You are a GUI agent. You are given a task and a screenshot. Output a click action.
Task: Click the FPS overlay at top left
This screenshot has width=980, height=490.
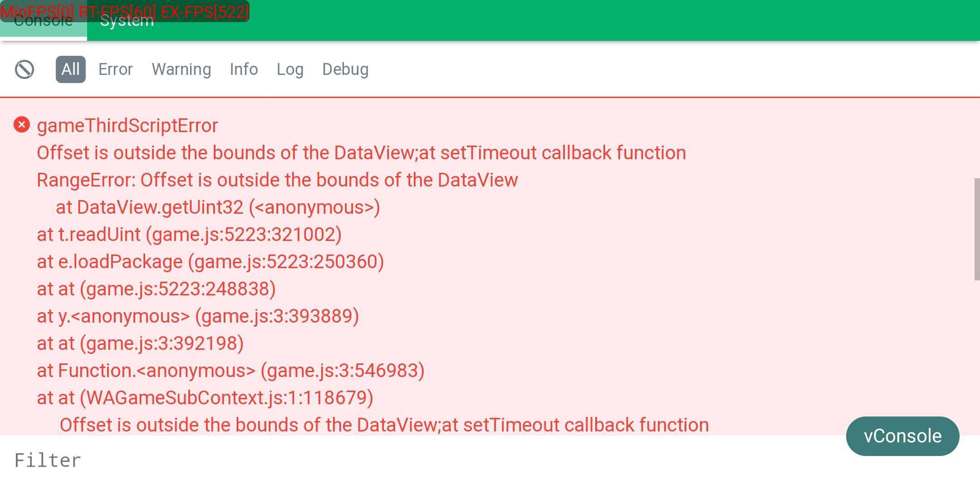pyautogui.click(x=125, y=11)
